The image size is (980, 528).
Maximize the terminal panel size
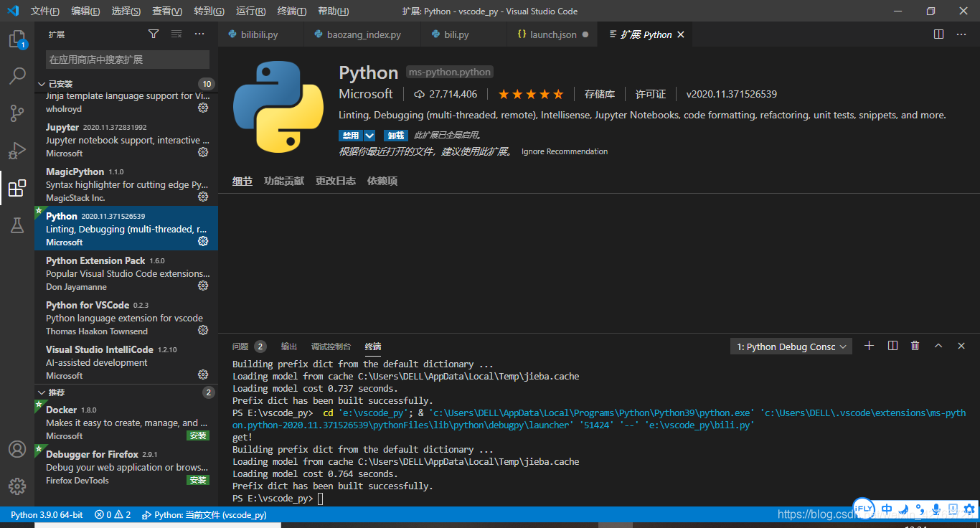(x=938, y=346)
